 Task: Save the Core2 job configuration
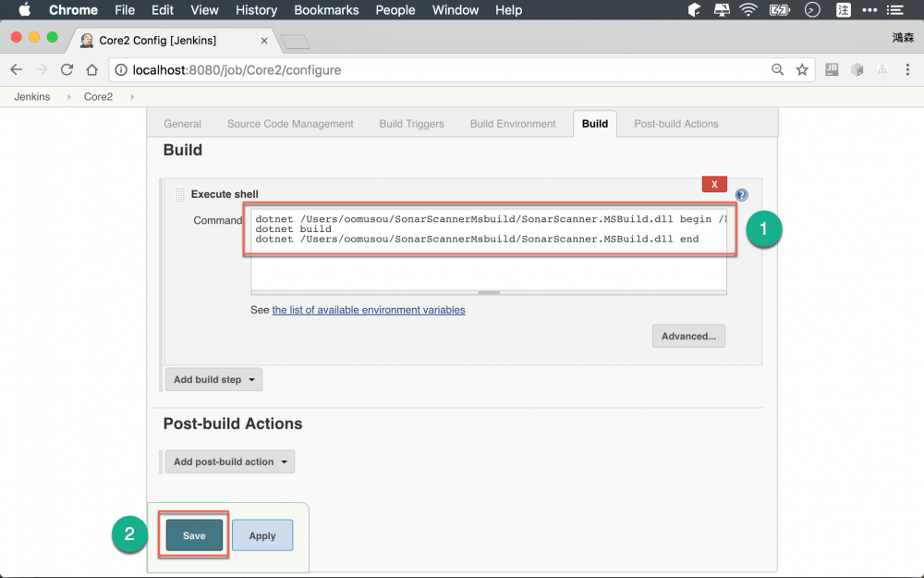193,535
